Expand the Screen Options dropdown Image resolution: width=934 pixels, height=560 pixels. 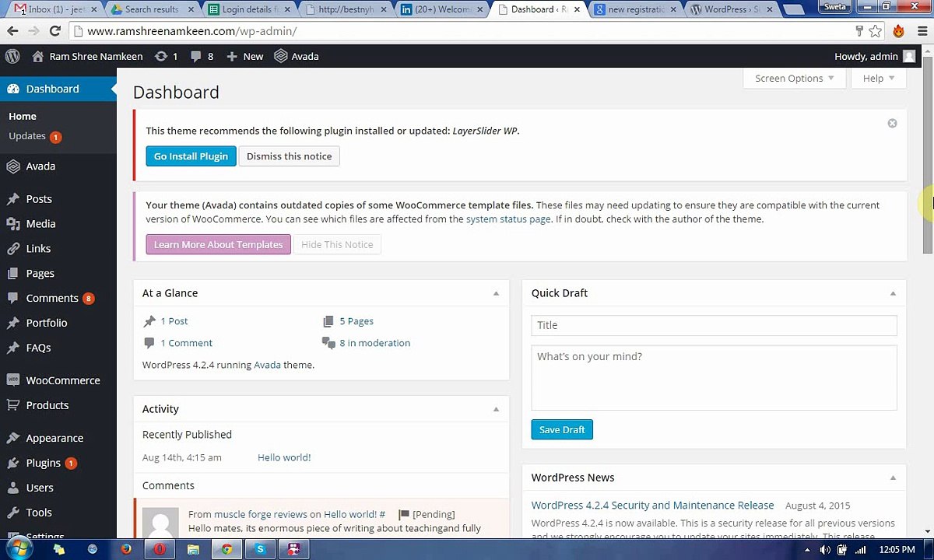coord(794,78)
